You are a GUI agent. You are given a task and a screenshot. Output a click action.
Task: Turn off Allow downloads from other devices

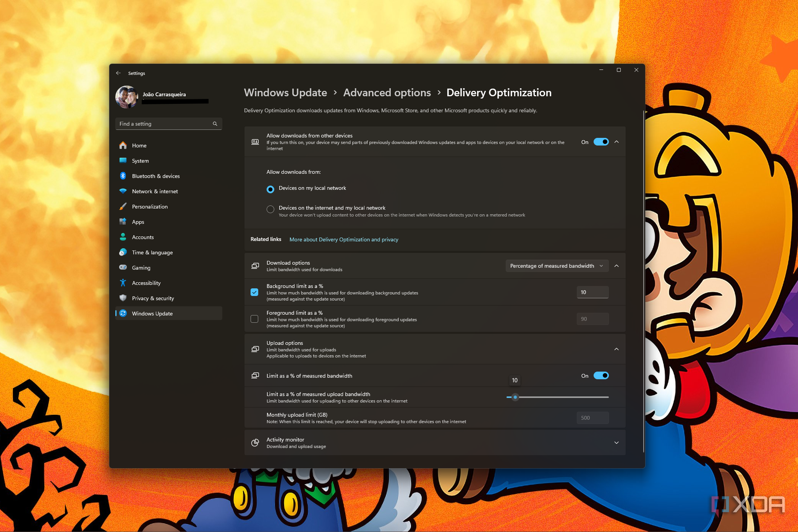click(601, 142)
